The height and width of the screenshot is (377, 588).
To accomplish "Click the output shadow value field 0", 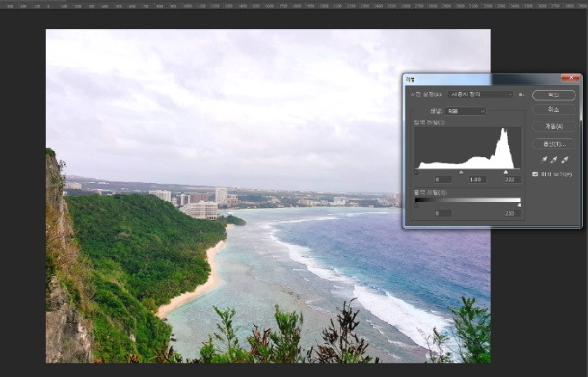I will tap(442, 213).
